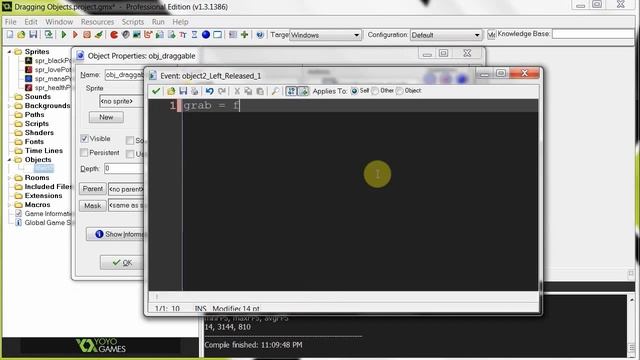The width and height of the screenshot is (640, 360).
Task: Create a room using rectangle icon
Action: click(218, 35)
